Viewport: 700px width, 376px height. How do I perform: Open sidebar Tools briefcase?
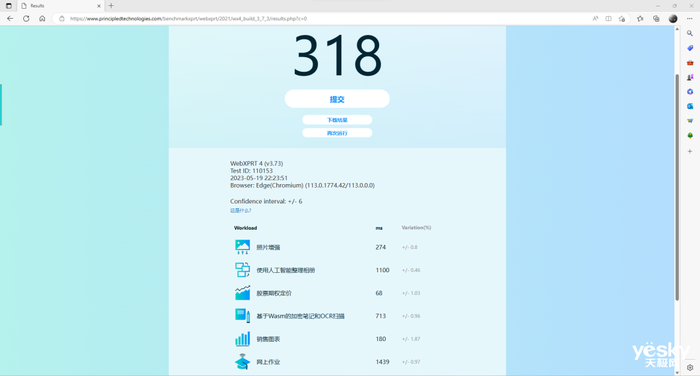tap(690, 63)
